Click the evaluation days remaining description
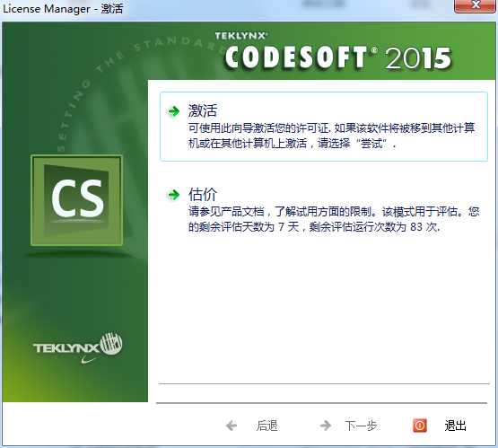Screen dimensions: 498x448 pos(334,219)
